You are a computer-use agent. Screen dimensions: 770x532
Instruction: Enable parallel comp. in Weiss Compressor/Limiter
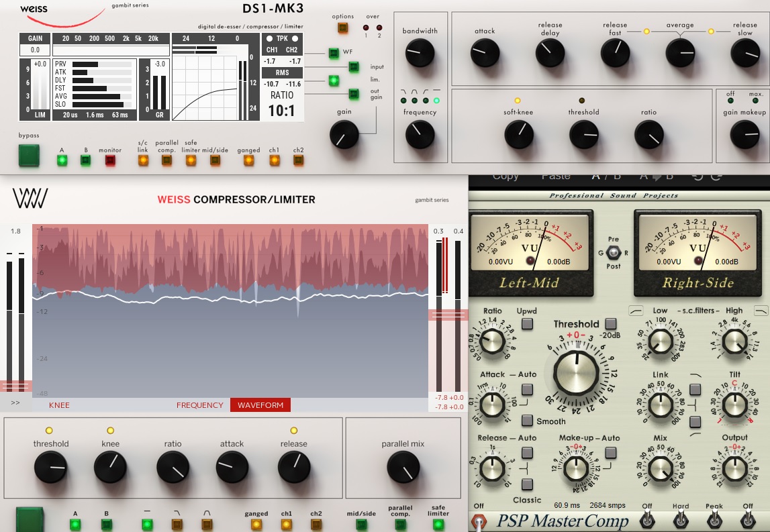pos(400,524)
